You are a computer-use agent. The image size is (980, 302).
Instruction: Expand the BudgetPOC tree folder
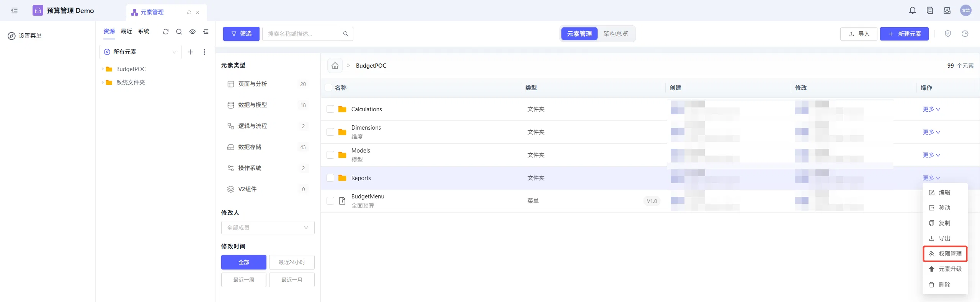coord(103,69)
